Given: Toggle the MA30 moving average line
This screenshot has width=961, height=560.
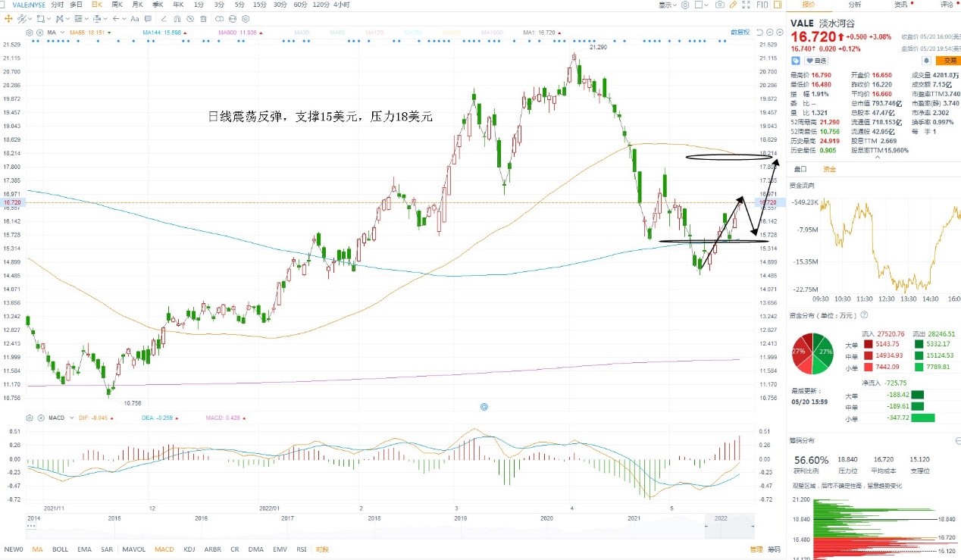Looking at the screenshot, I should click(x=302, y=33).
